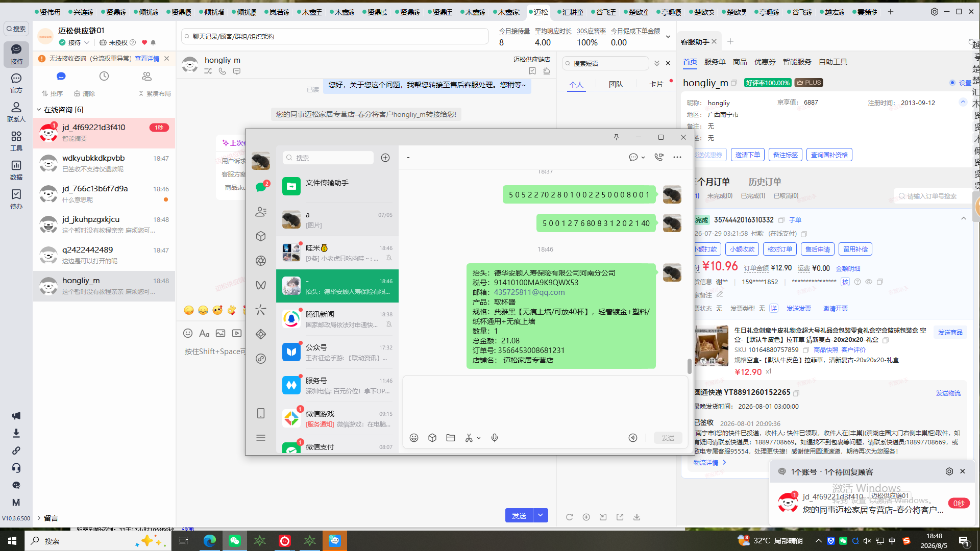The width and height of the screenshot is (980, 551).
Task: Open WeChat Channels butterfly icon
Action: tap(261, 285)
